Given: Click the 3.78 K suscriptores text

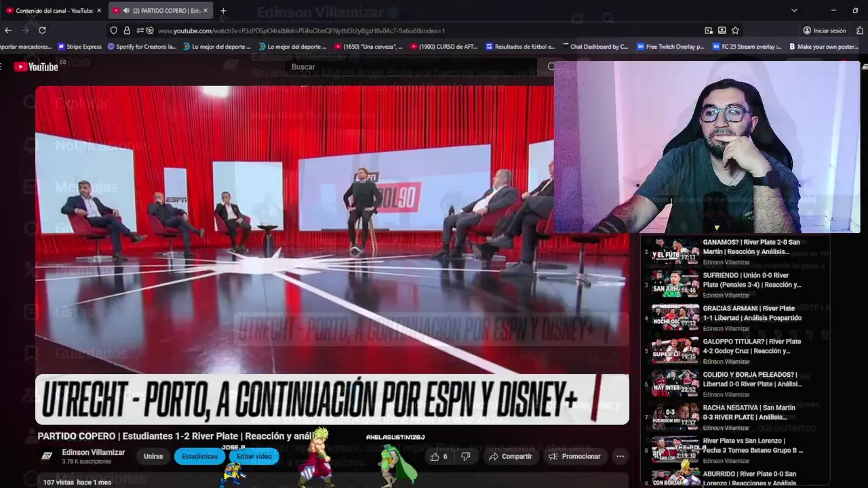Looking at the screenshot, I should tap(86, 462).
